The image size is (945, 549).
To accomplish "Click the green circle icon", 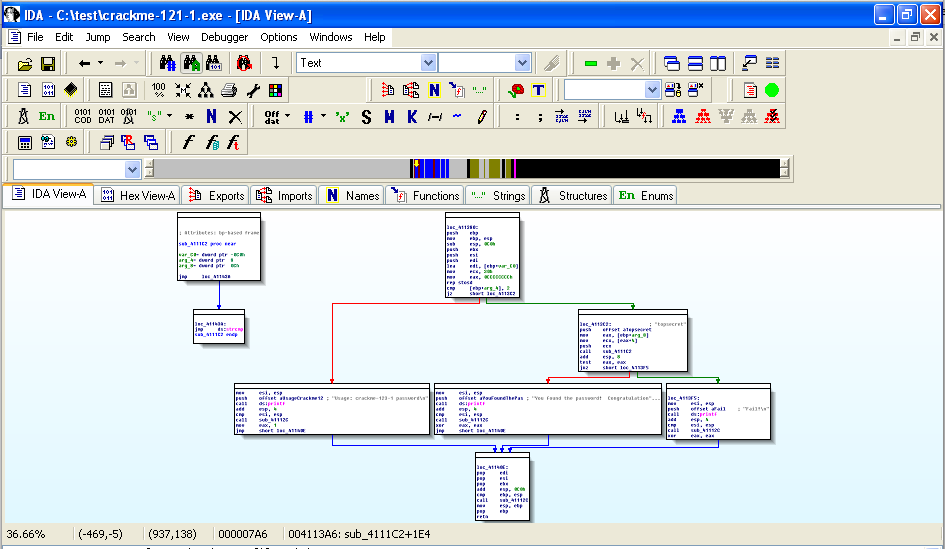I will click(772, 90).
